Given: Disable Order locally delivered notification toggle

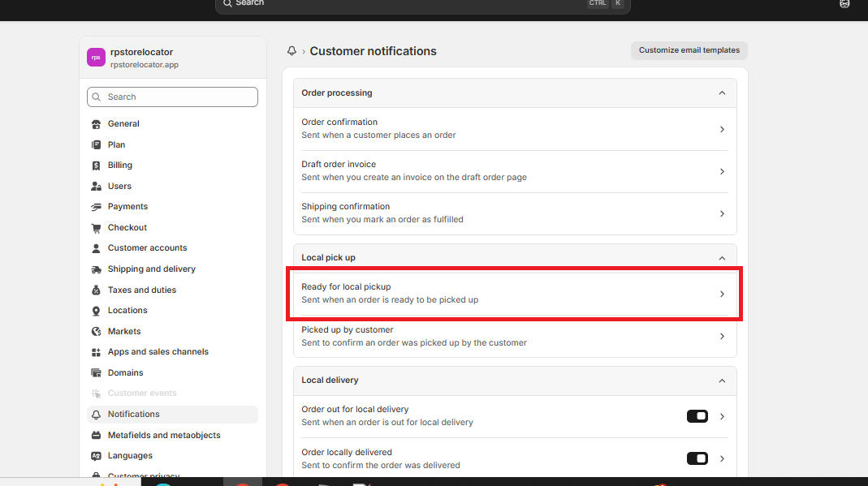Looking at the screenshot, I should pyautogui.click(x=697, y=458).
